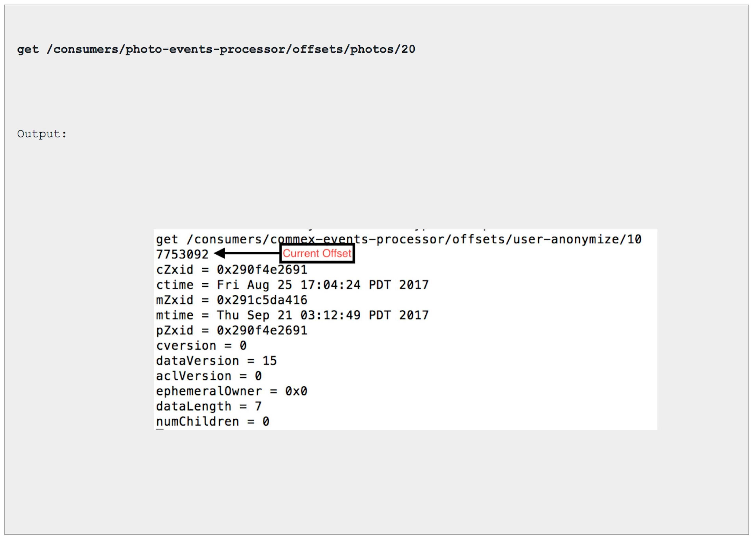Click the dataLength = 7 line
The image size is (756, 539).
pyautogui.click(x=209, y=407)
